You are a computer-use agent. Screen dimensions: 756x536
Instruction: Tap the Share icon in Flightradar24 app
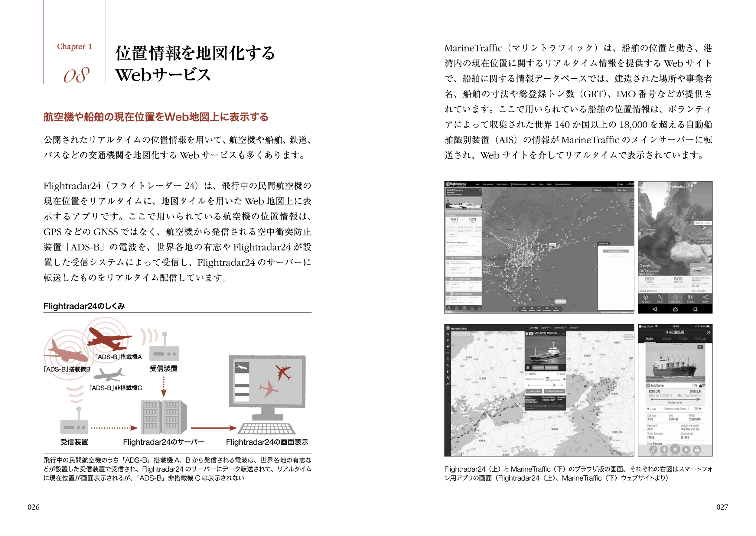(705, 298)
